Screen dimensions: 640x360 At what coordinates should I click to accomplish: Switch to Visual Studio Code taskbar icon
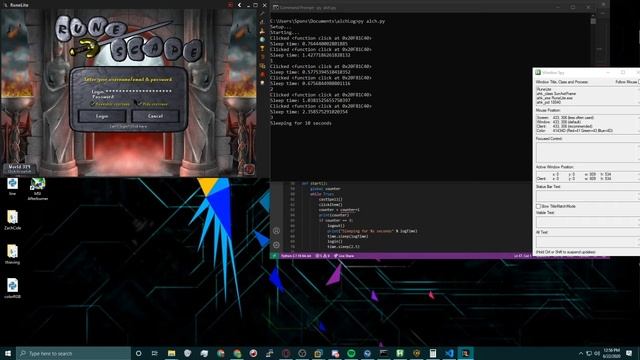click(x=449, y=353)
